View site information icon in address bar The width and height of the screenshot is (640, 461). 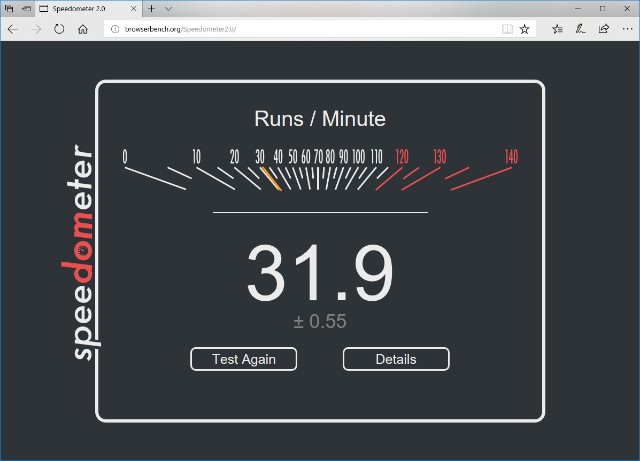click(113, 29)
